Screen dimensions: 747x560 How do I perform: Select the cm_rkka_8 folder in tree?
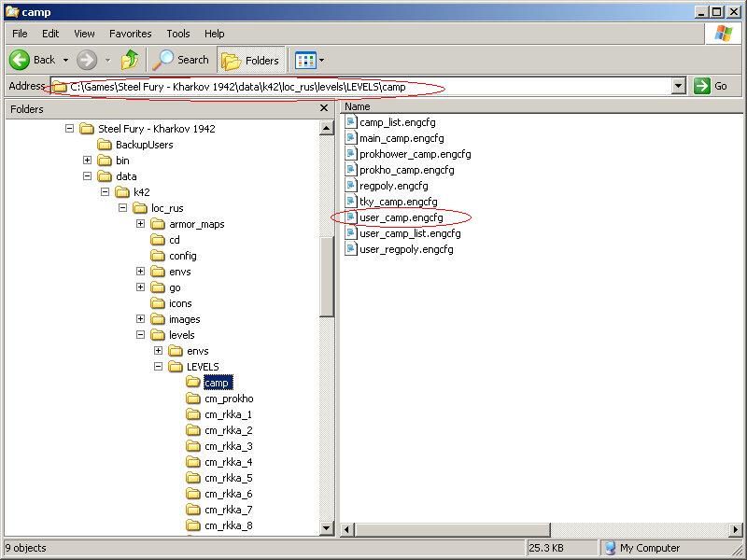pos(228,525)
